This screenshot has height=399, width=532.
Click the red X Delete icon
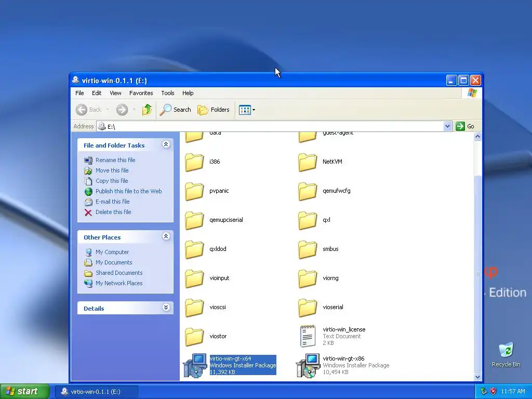[88, 212]
